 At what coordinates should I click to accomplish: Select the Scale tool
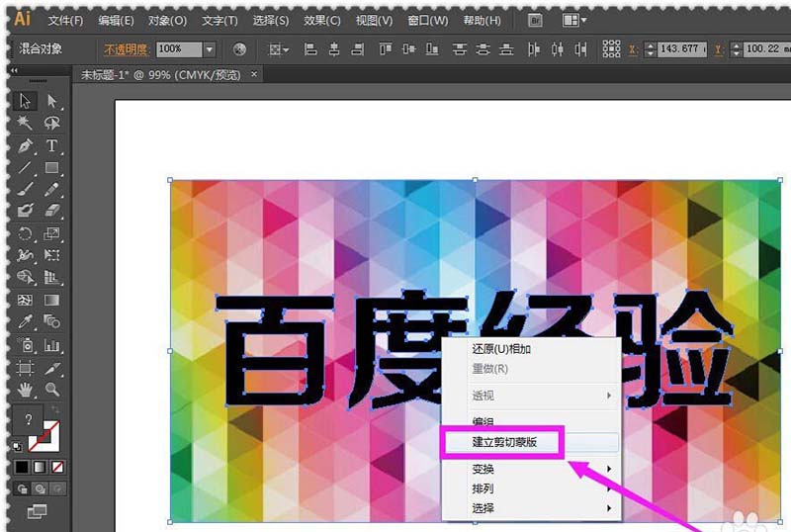52,233
